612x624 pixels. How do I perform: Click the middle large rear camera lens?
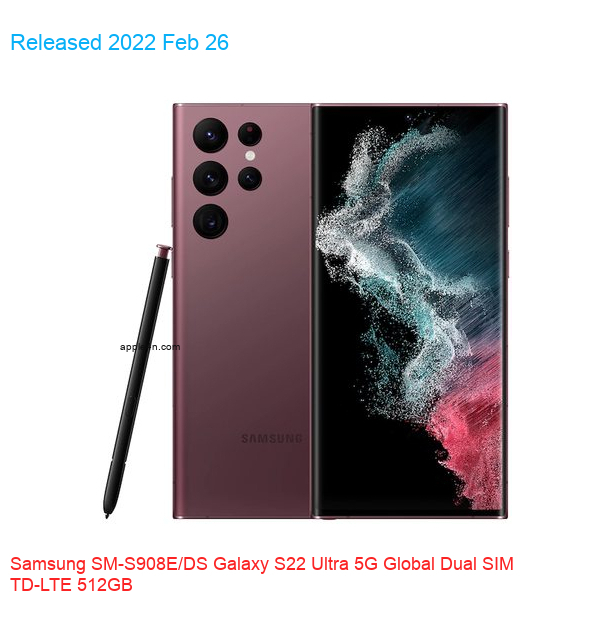[x=210, y=178]
